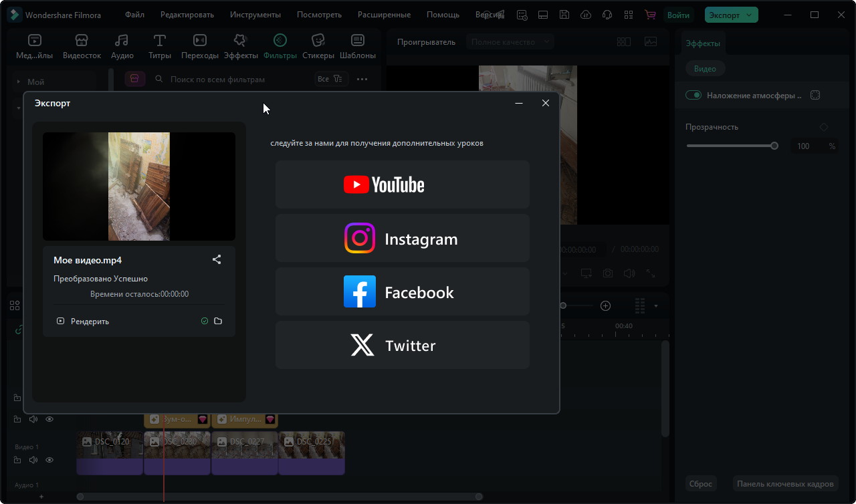
Task: Open the shopping cart icon
Action: click(x=649, y=15)
